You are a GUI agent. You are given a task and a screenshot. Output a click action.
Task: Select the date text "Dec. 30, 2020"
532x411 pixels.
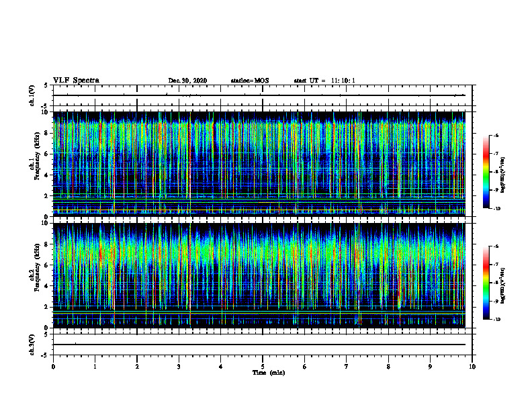pyautogui.click(x=187, y=81)
